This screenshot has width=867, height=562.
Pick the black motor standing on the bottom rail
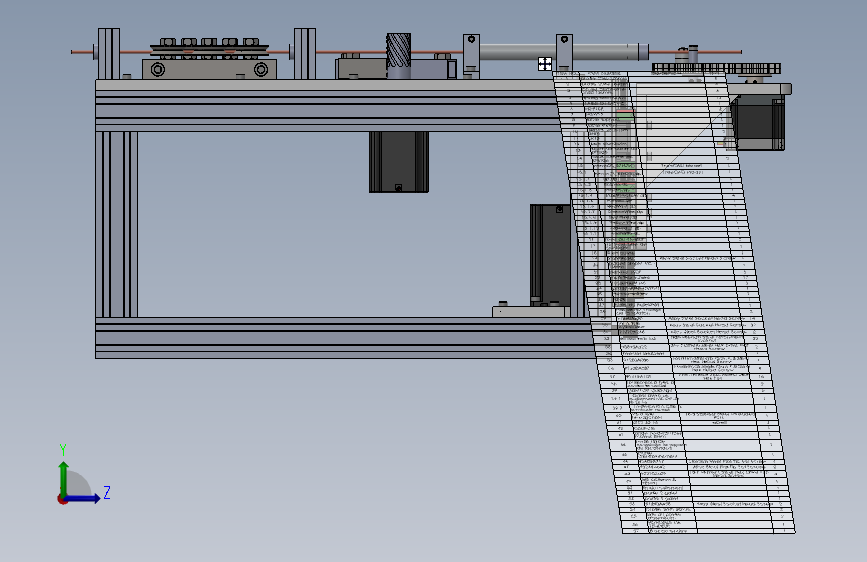pos(551,254)
